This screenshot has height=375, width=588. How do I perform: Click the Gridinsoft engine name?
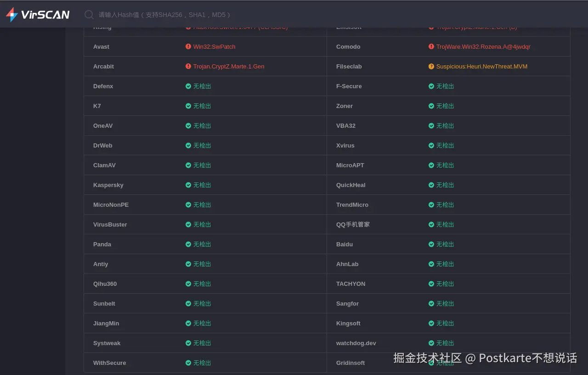tap(351, 363)
